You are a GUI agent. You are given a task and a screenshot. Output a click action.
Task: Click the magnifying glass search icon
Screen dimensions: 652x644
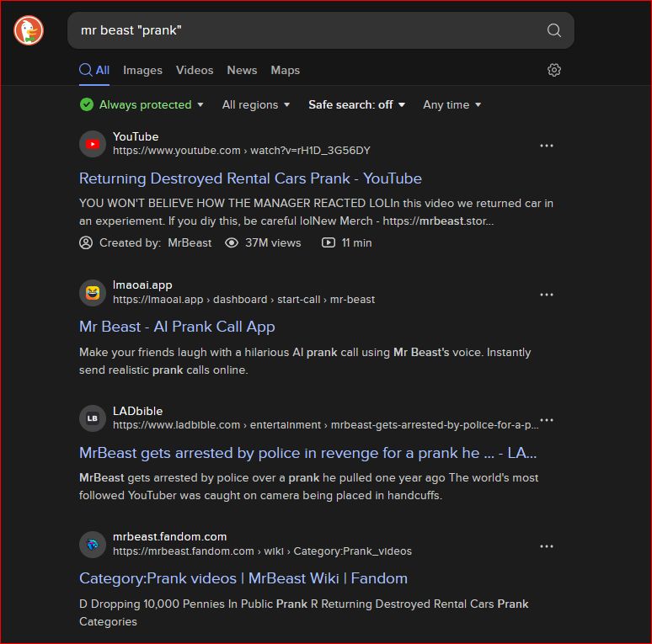[553, 30]
